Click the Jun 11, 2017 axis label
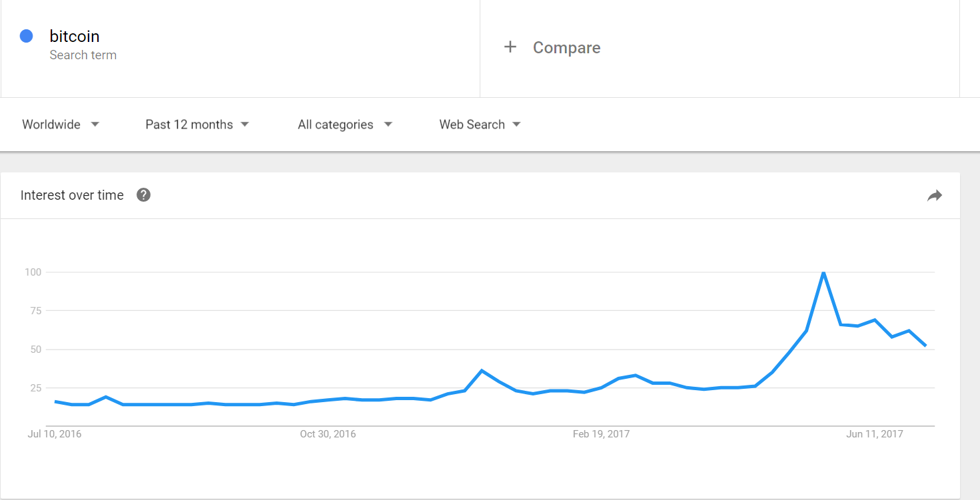Viewport: 980px width, 500px height. 875,434
